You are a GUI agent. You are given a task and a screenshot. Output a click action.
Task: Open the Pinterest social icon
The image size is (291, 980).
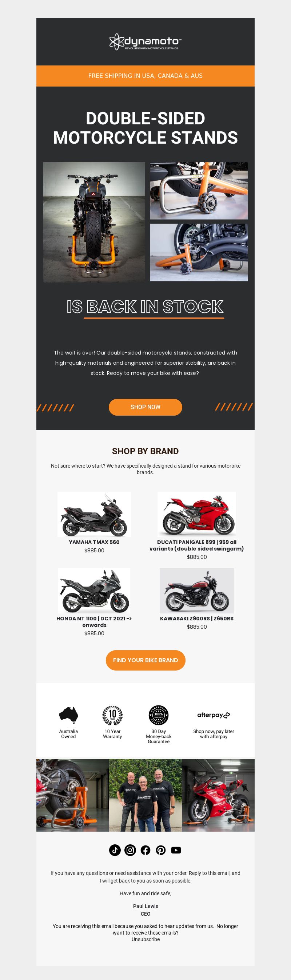click(161, 850)
